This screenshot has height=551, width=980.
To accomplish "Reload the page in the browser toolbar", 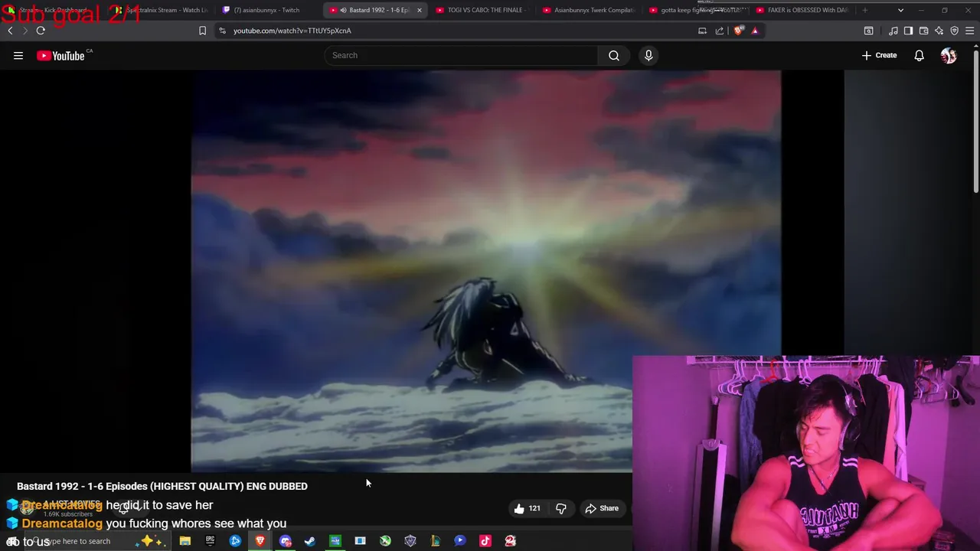I will (x=41, y=31).
